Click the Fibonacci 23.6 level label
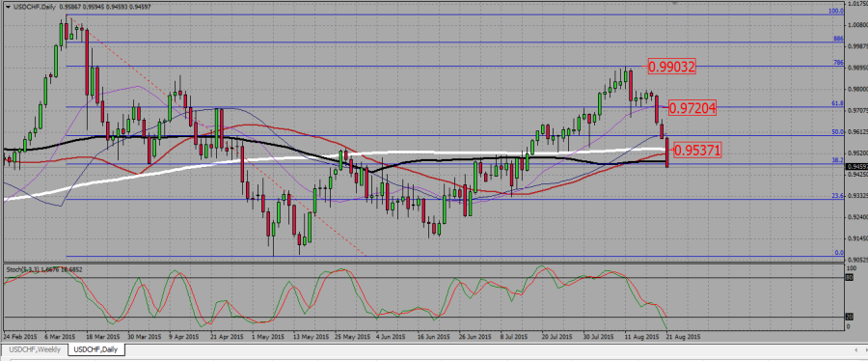This screenshot has width=868, height=361. coord(837,195)
